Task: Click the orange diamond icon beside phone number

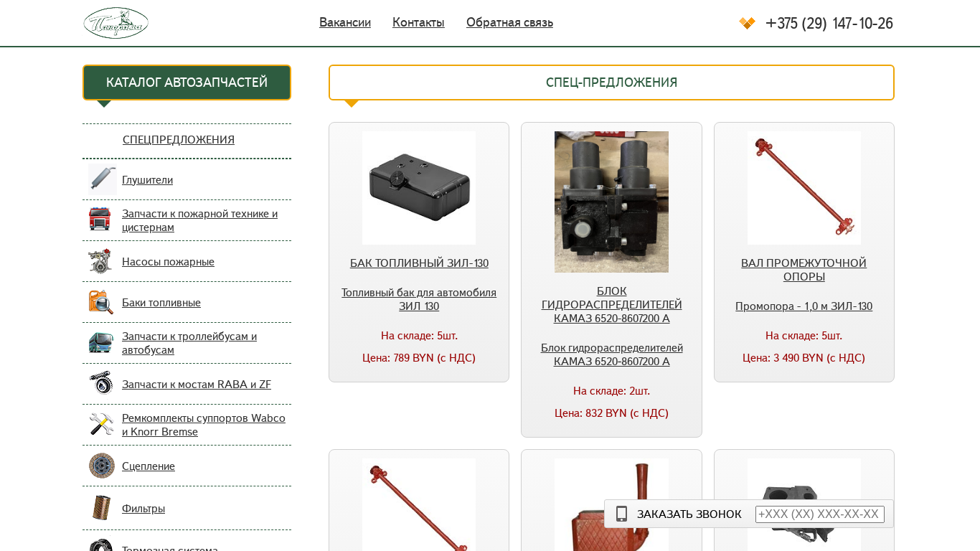Action: (x=747, y=23)
